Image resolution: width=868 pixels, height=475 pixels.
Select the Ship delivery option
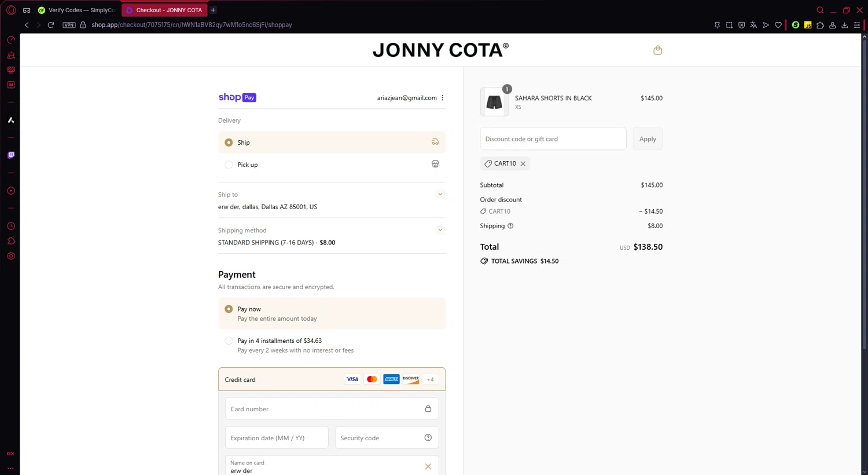pos(332,142)
